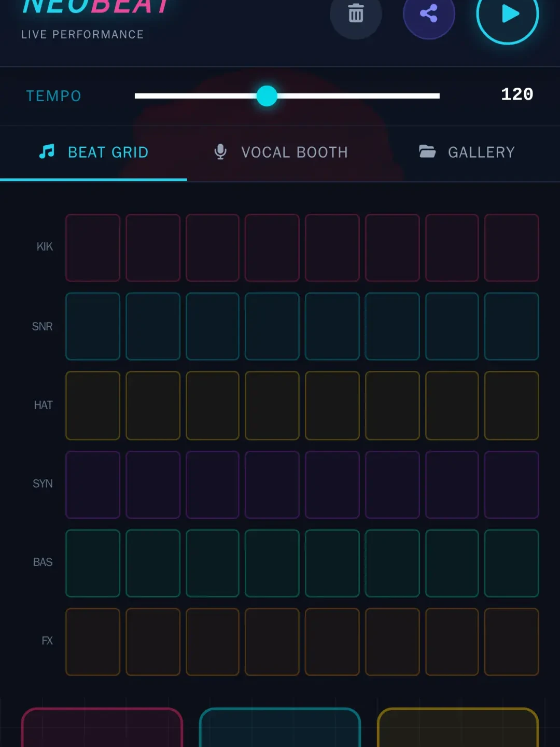Screen dimensions: 560x747
Task: Turn on step 8 on the SYN row
Action: 512,485
